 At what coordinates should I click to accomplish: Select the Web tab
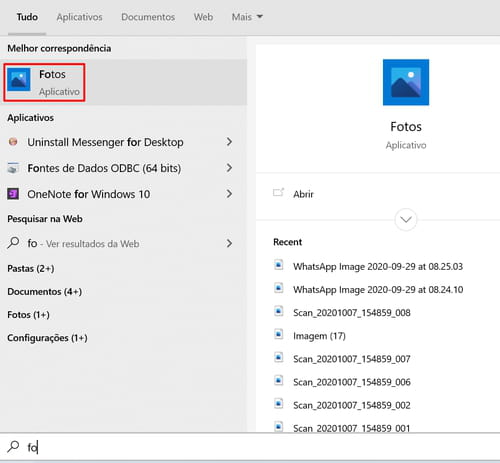pyautogui.click(x=203, y=17)
